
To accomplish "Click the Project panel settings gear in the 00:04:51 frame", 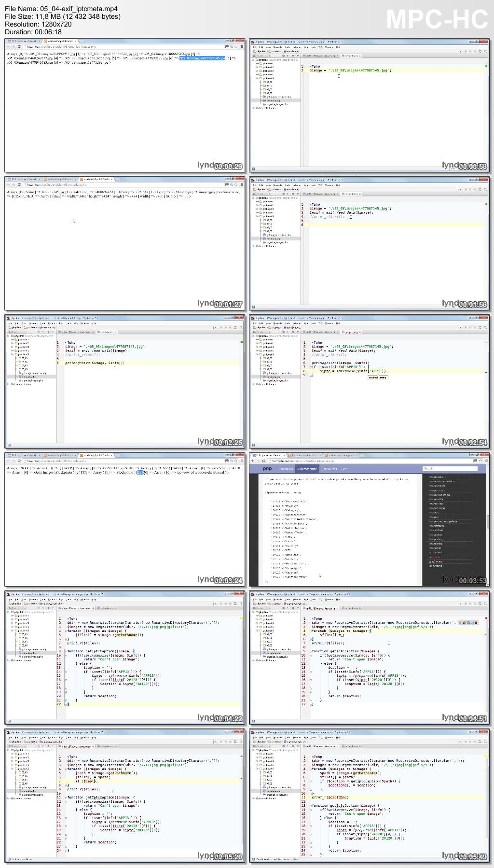I will point(289,608).
